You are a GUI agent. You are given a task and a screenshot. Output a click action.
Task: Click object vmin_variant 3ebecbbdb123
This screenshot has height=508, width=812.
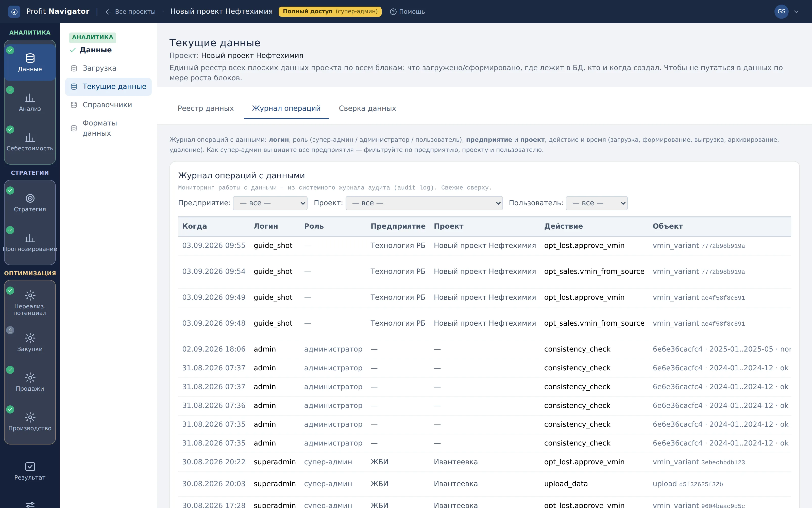699,462
